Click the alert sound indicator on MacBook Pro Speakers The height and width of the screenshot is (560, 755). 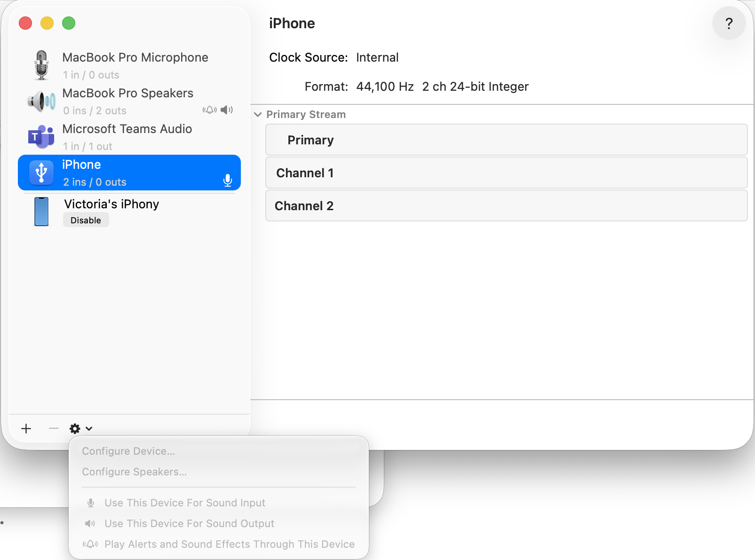210,110
